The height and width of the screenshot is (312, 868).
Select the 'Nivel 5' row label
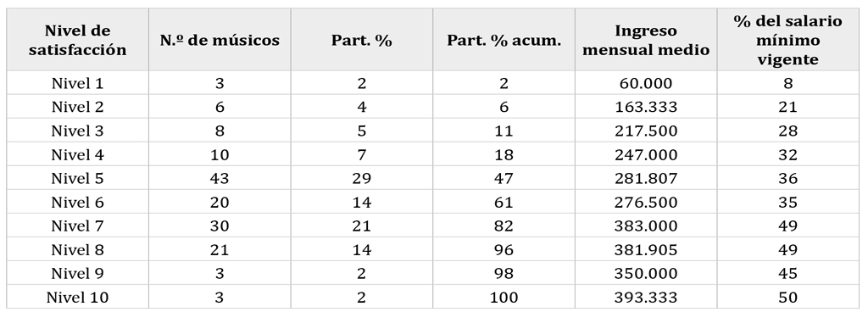point(77,178)
